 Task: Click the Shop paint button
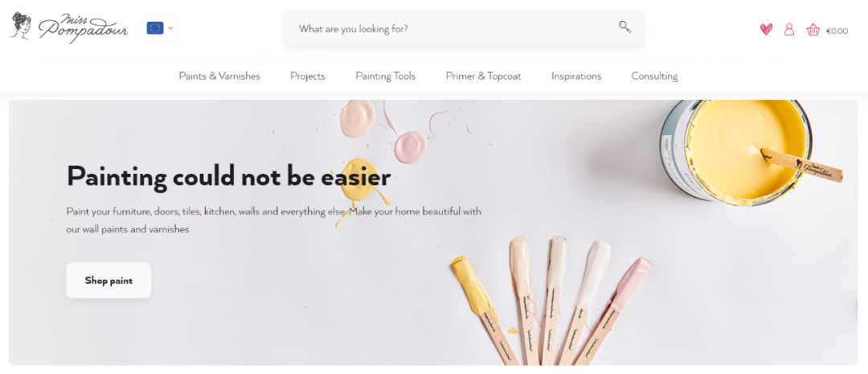(x=108, y=281)
